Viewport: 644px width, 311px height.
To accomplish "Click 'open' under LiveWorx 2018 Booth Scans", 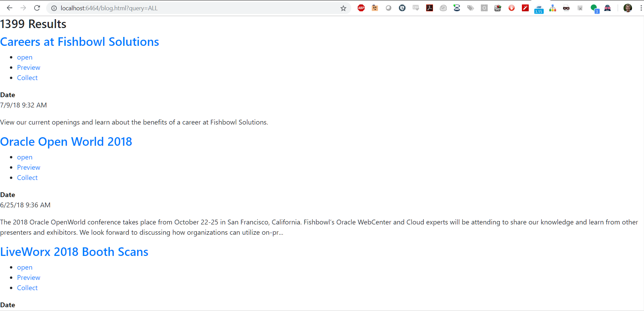I will 25,267.
